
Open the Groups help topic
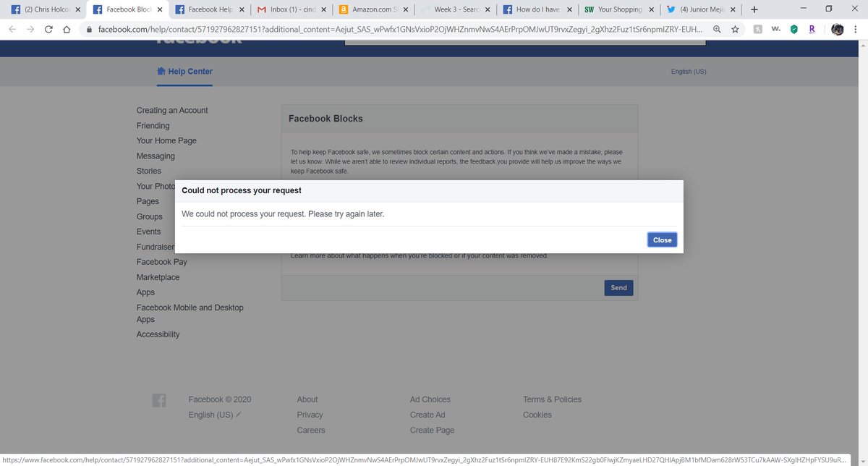150,217
